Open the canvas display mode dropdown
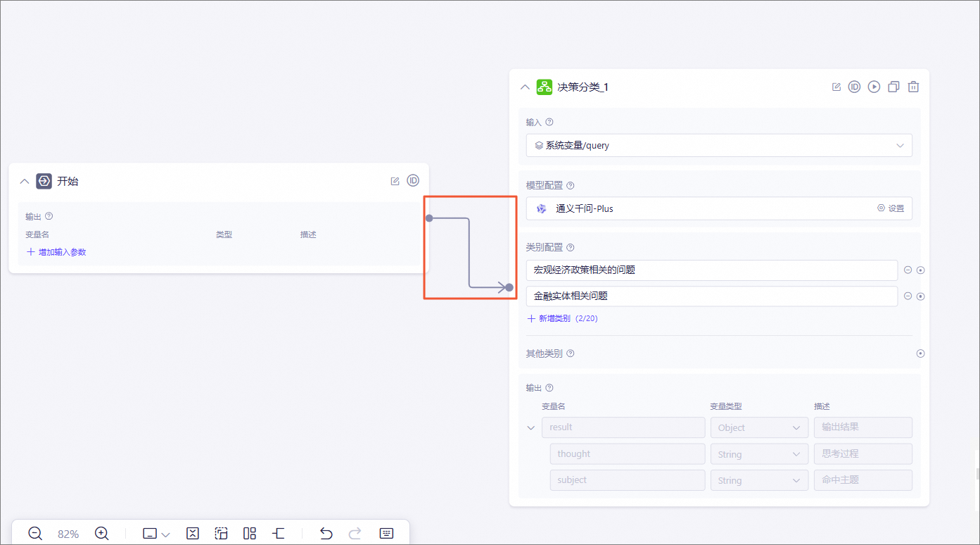This screenshot has height=545, width=980. [156, 534]
